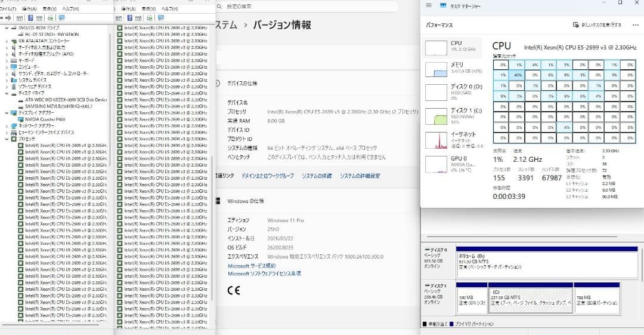Viewport: 644px width, 335px height.
Task: Open 操作(A) menu in left Device Manager
Action: [29, 8]
